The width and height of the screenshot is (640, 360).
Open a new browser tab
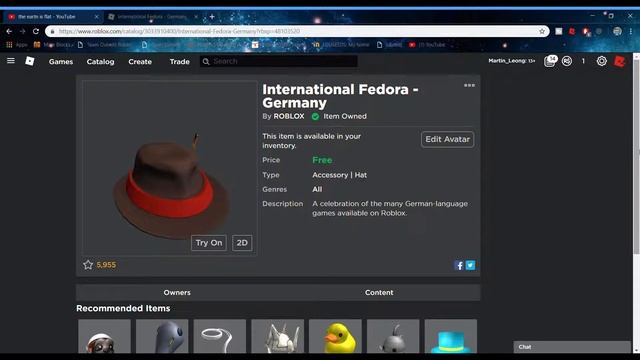click(x=212, y=17)
